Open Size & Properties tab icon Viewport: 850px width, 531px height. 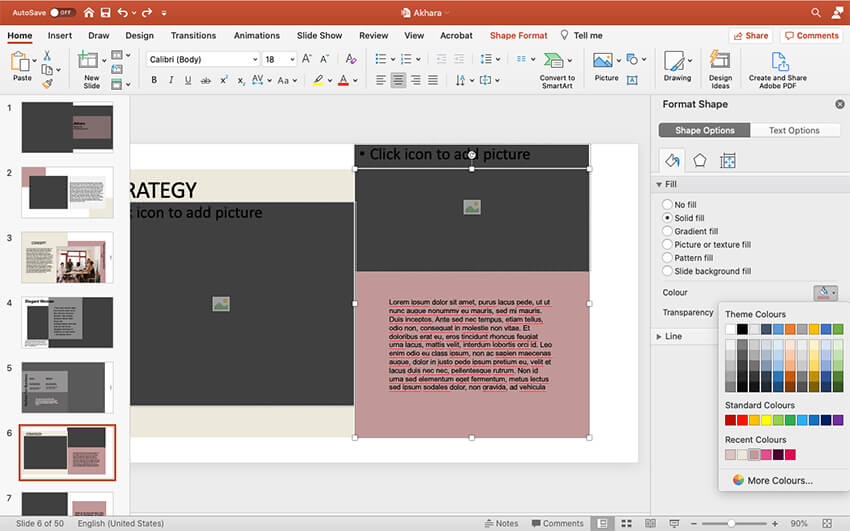pyautogui.click(x=728, y=161)
